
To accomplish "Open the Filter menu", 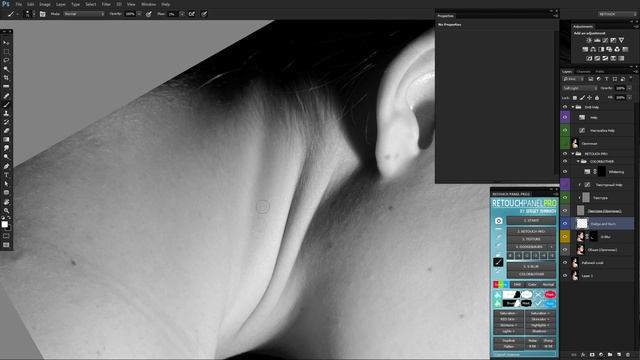I will (106, 4).
